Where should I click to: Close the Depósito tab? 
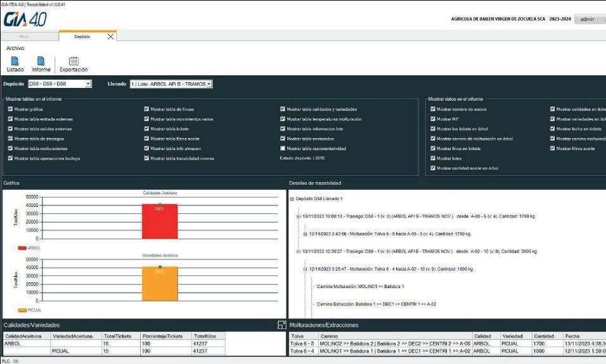[110, 36]
